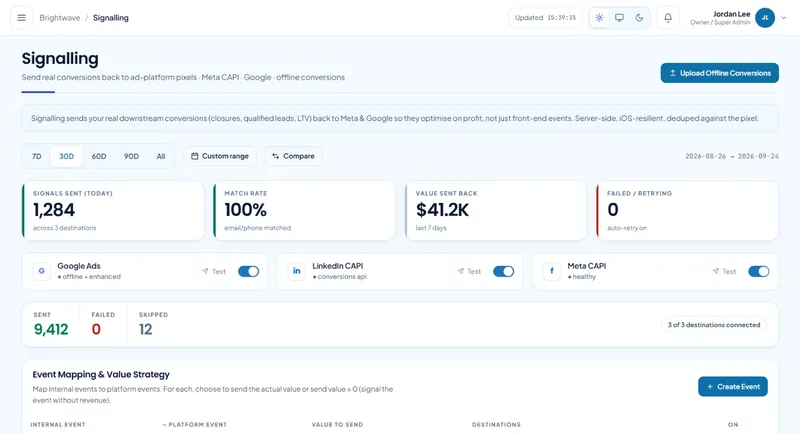The image size is (800, 434).
Task: Click Failed / Retrying card
Action: [687, 211]
